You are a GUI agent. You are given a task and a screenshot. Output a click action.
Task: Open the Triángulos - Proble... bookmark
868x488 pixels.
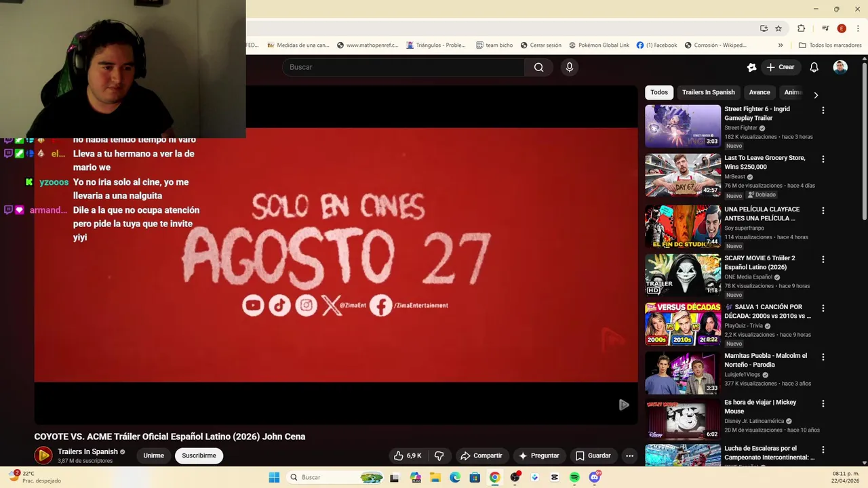point(436,45)
